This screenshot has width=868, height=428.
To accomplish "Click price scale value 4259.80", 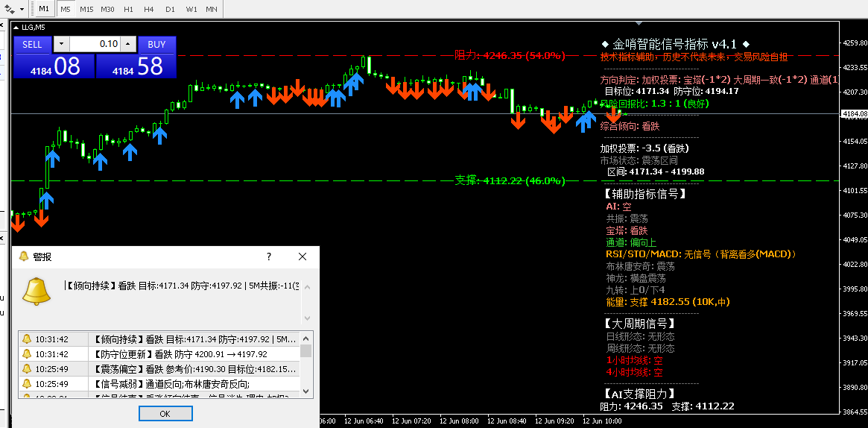I will pos(854,43).
